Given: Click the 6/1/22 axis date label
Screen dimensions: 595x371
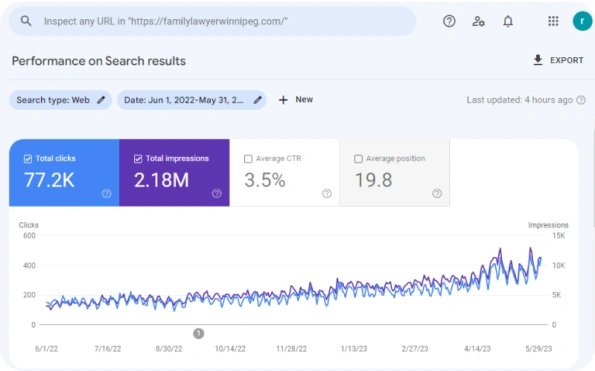Looking at the screenshot, I should click(46, 349).
